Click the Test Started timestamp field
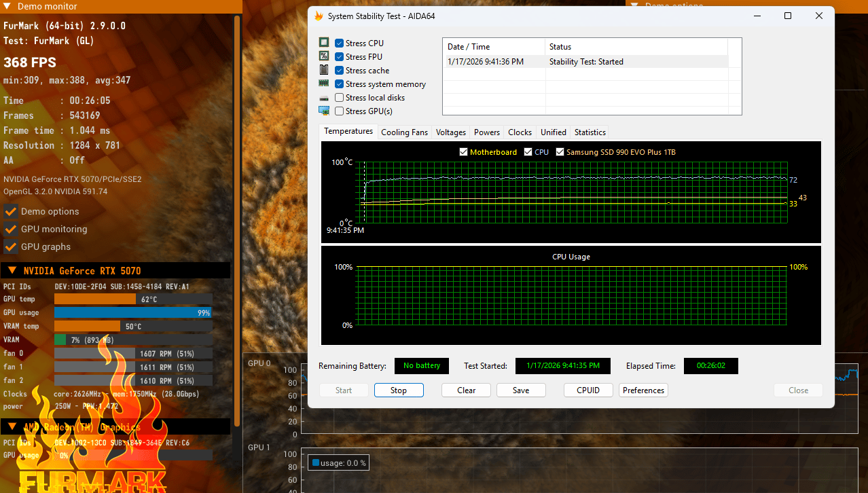The width and height of the screenshot is (868, 493). 562,366
